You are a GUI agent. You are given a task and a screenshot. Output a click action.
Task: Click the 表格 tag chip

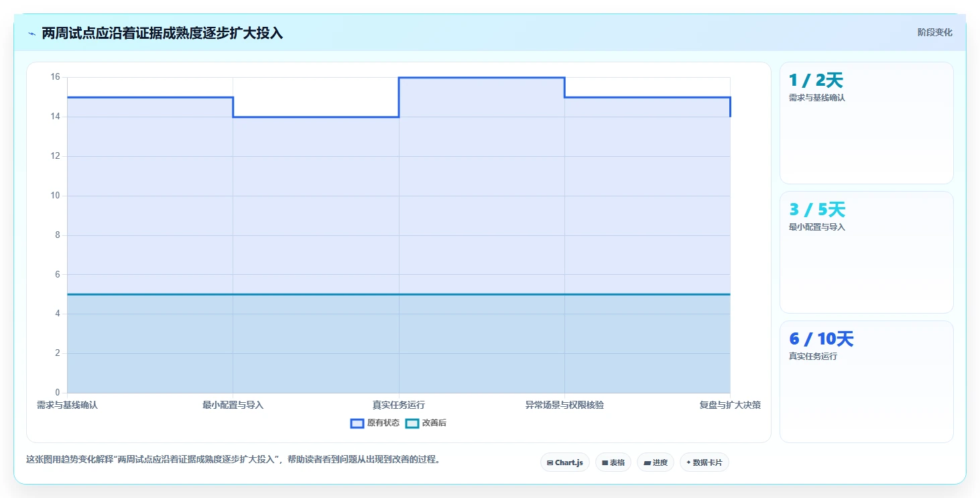click(613, 462)
